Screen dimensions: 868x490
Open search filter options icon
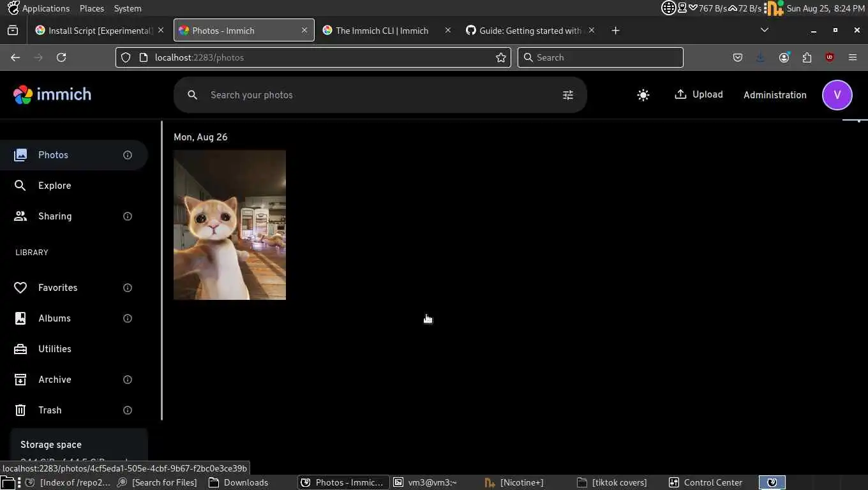click(568, 95)
